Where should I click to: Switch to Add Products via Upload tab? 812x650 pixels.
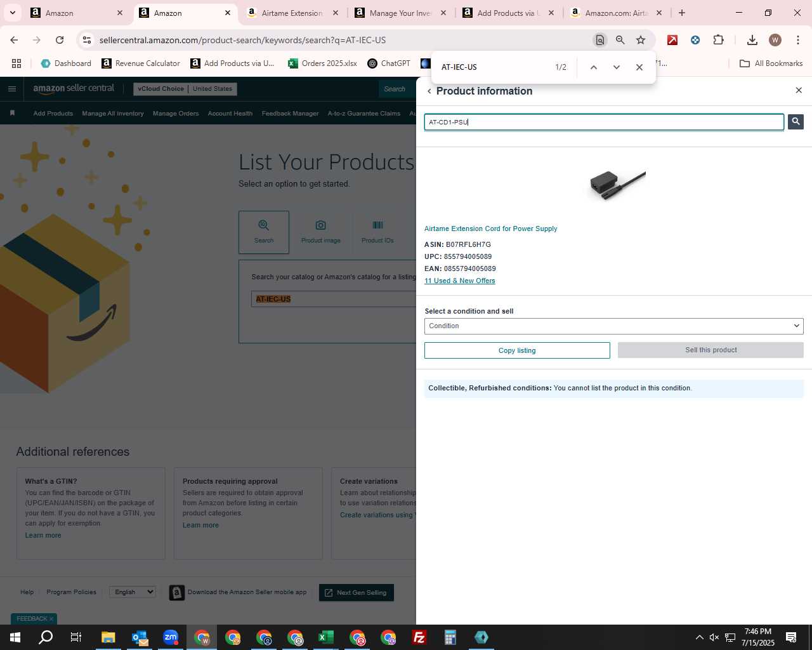pos(509,13)
